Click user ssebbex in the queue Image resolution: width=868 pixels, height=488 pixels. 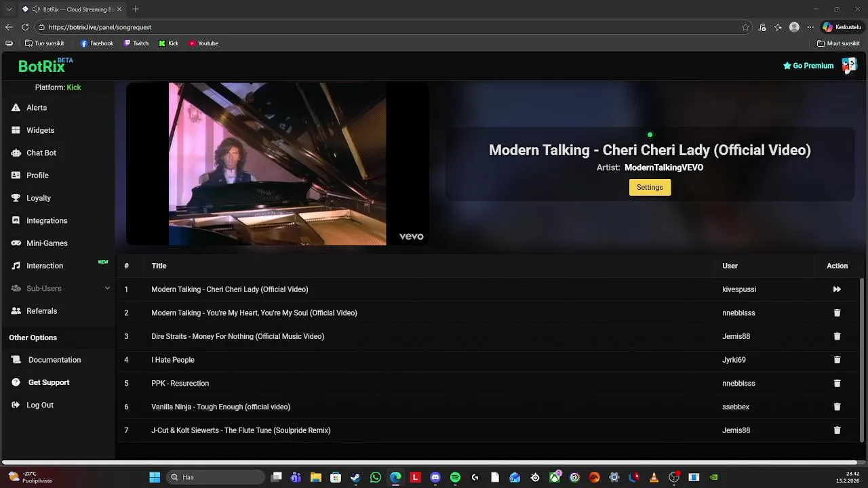click(736, 407)
